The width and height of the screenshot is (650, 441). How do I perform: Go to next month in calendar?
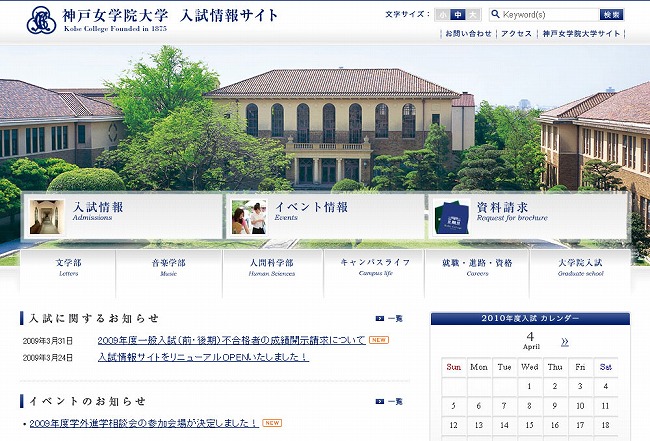tap(565, 342)
